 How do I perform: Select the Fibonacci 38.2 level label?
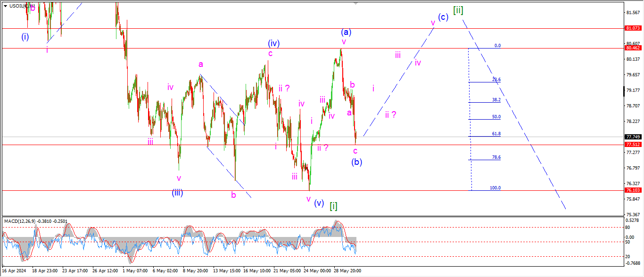pyautogui.click(x=496, y=100)
